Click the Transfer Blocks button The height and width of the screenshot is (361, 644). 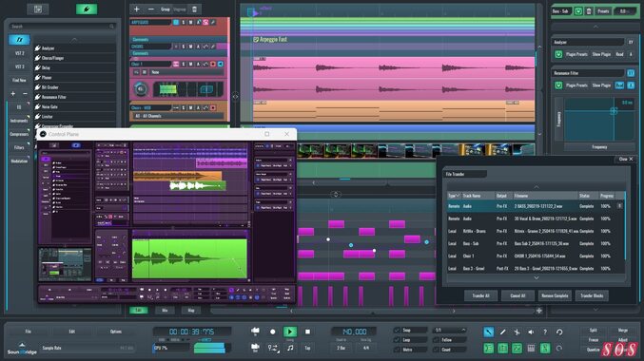593,295
